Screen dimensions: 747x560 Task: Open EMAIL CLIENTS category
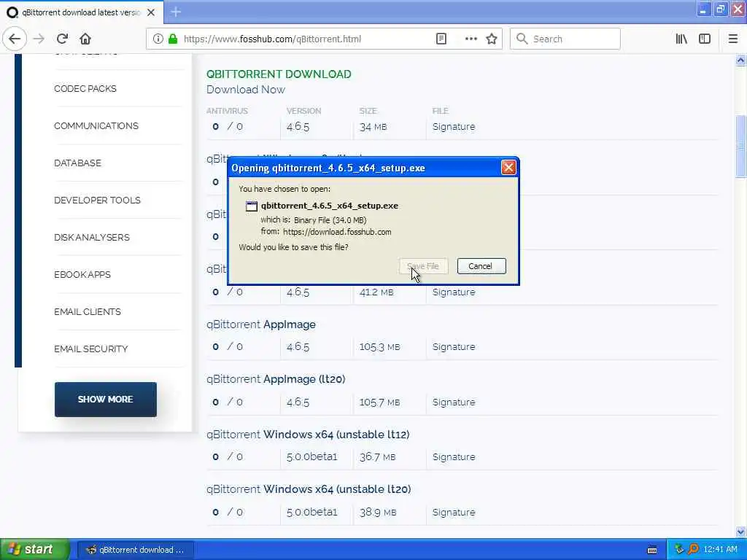(88, 311)
